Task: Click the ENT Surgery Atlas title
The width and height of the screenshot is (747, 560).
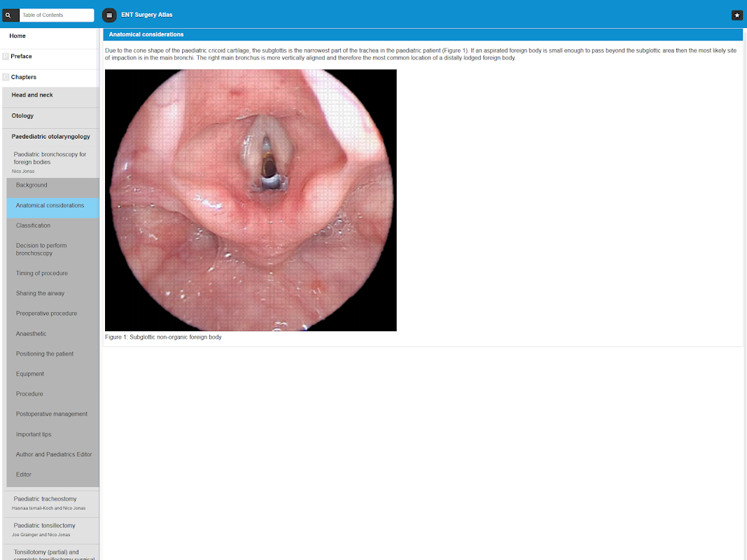Action: [147, 15]
